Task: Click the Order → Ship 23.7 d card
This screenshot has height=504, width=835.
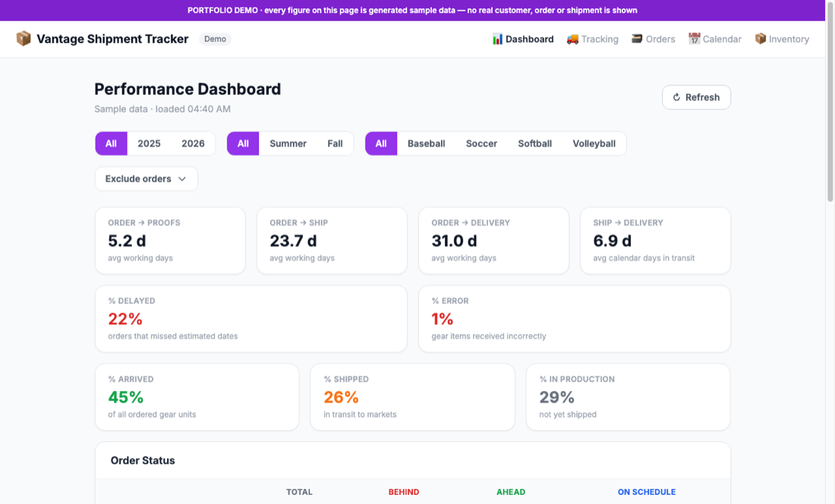Action: tap(332, 241)
